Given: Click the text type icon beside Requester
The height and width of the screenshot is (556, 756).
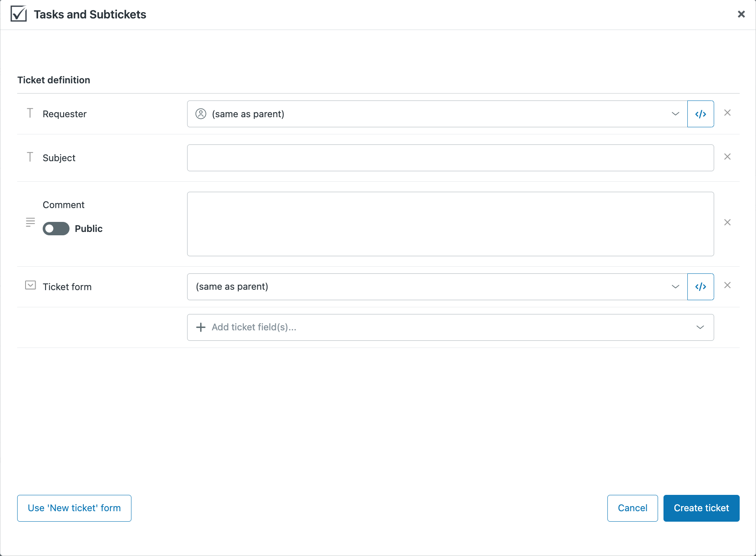Looking at the screenshot, I should pyautogui.click(x=30, y=113).
